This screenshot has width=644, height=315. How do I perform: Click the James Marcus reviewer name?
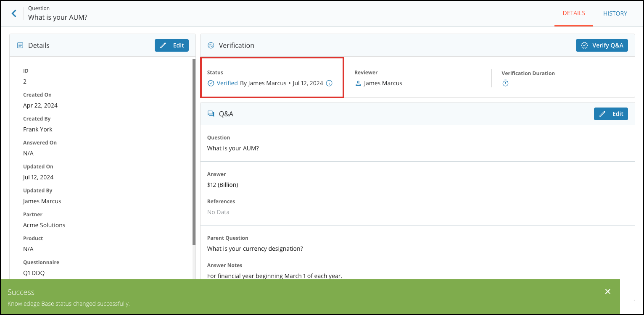(383, 83)
